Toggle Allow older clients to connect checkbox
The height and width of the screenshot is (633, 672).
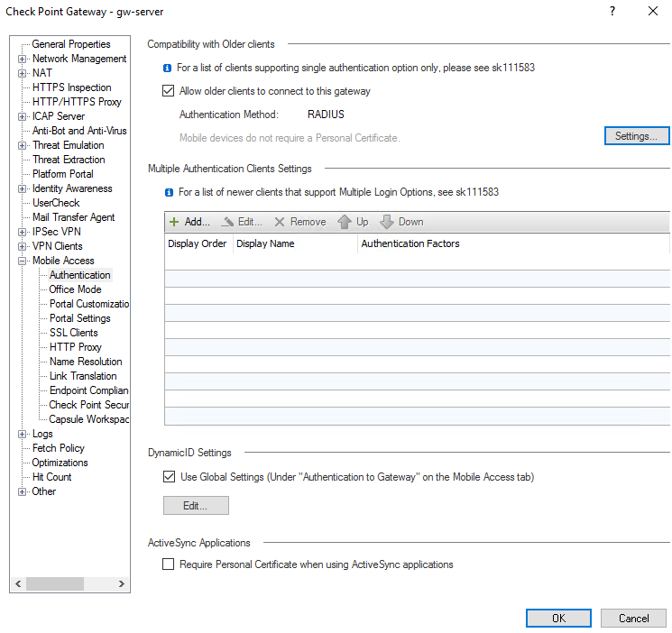click(169, 91)
